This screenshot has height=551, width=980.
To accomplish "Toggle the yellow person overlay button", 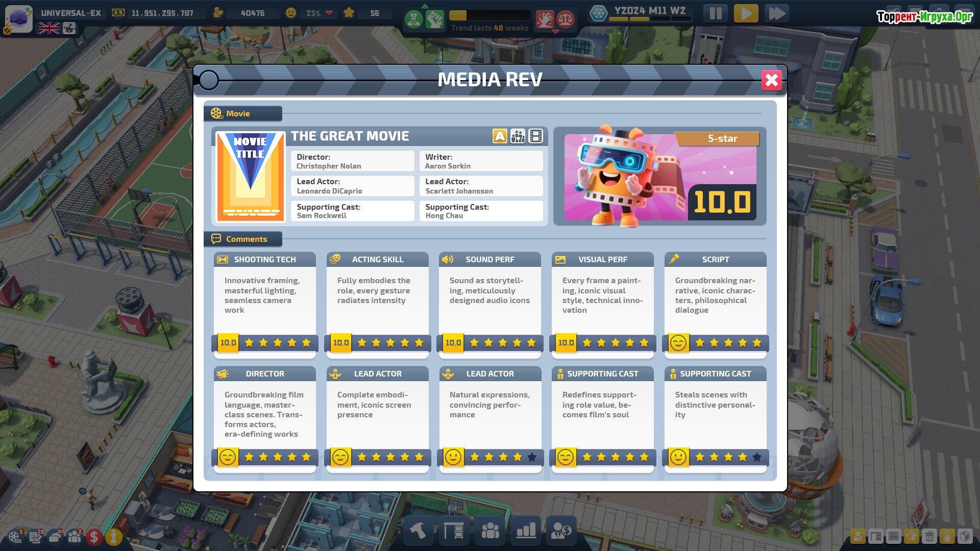I will [x=857, y=536].
